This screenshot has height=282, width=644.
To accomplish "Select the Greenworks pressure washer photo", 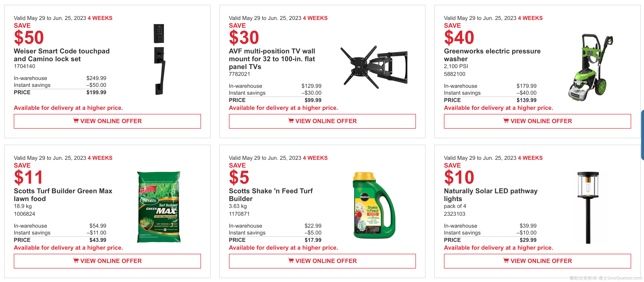I will (x=590, y=67).
